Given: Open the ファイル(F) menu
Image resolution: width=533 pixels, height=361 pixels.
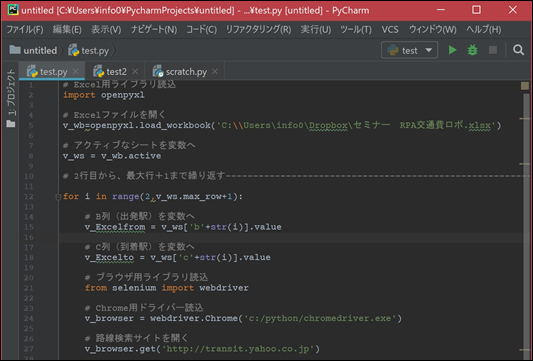Looking at the screenshot, I should 25,30.
